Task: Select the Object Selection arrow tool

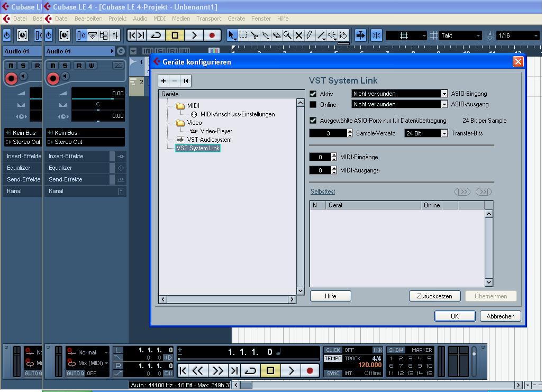Action: 232,35
